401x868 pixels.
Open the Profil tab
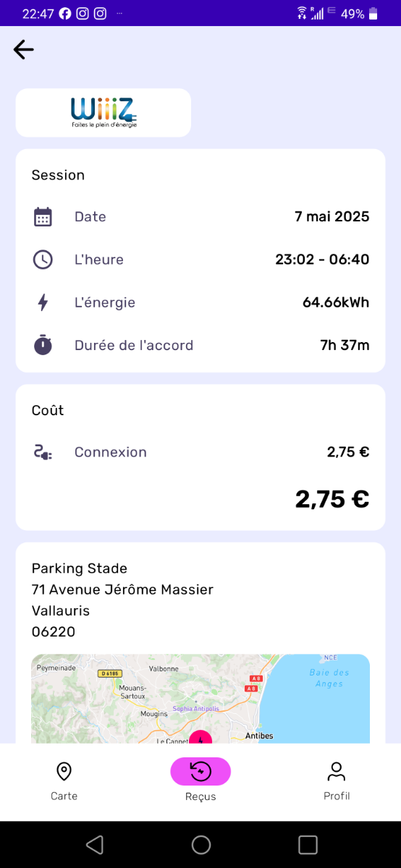(337, 781)
